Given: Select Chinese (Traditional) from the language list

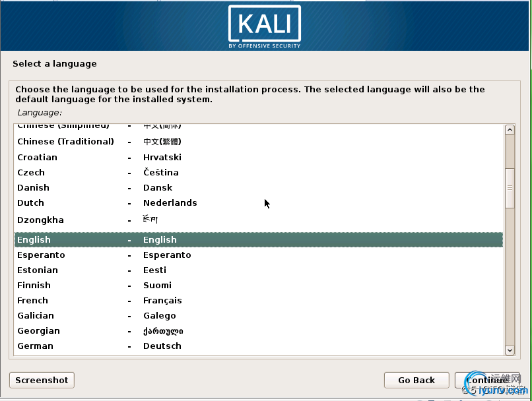Looking at the screenshot, I should coord(65,142).
